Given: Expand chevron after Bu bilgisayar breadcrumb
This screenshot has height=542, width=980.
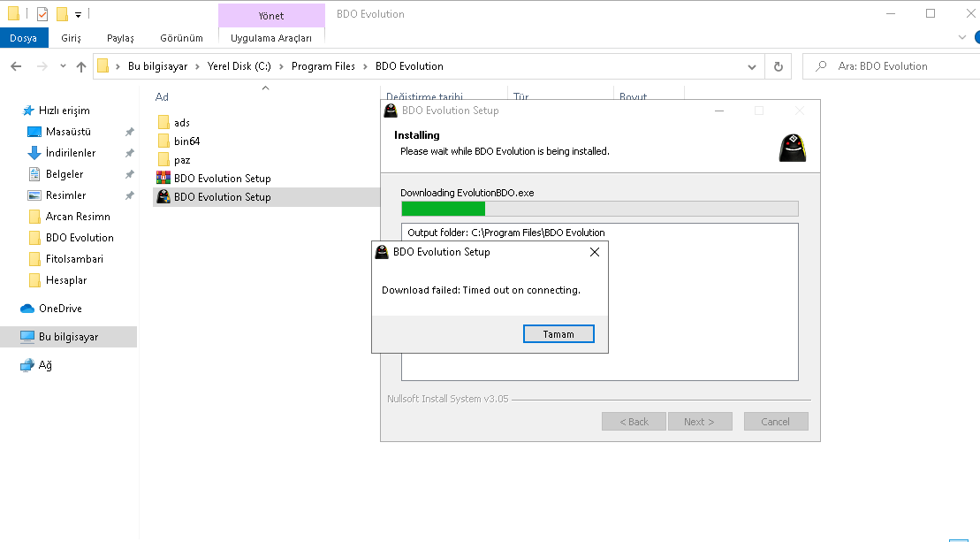Looking at the screenshot, I should pyautogui.click(x=197, y=66).
